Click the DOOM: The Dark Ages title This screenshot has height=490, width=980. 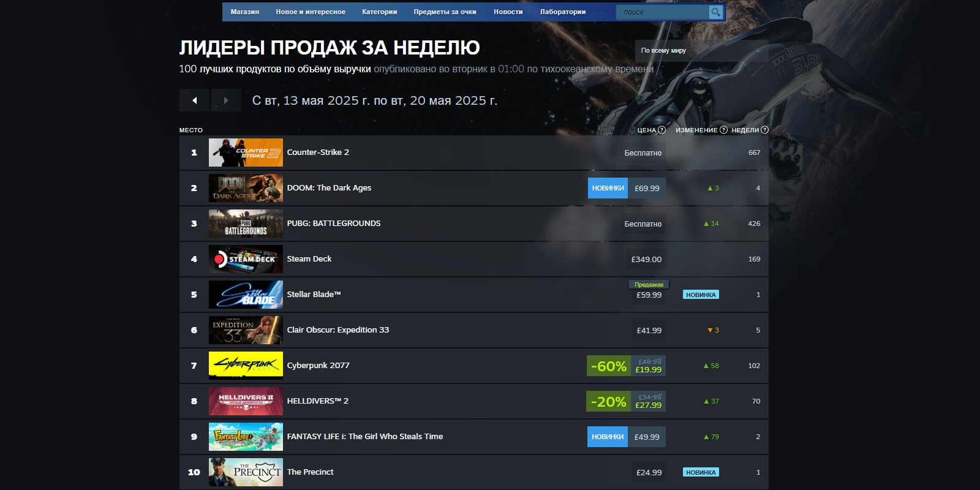click(x=329, y=188)
